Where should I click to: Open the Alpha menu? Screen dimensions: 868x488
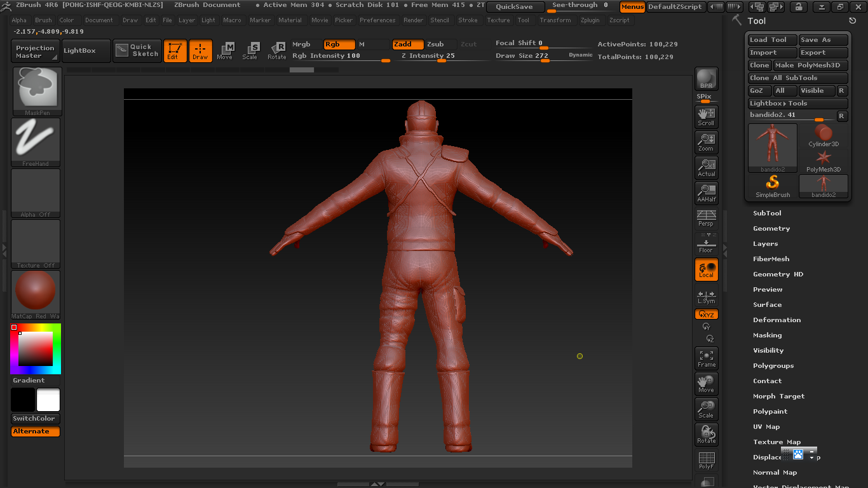pyautogui.click(x=20, y=20)
